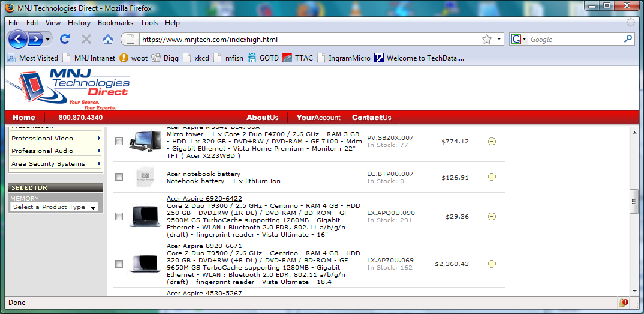Open the Tools menu
Viewport: 644px width, 314px height.
tap(149, 23)
